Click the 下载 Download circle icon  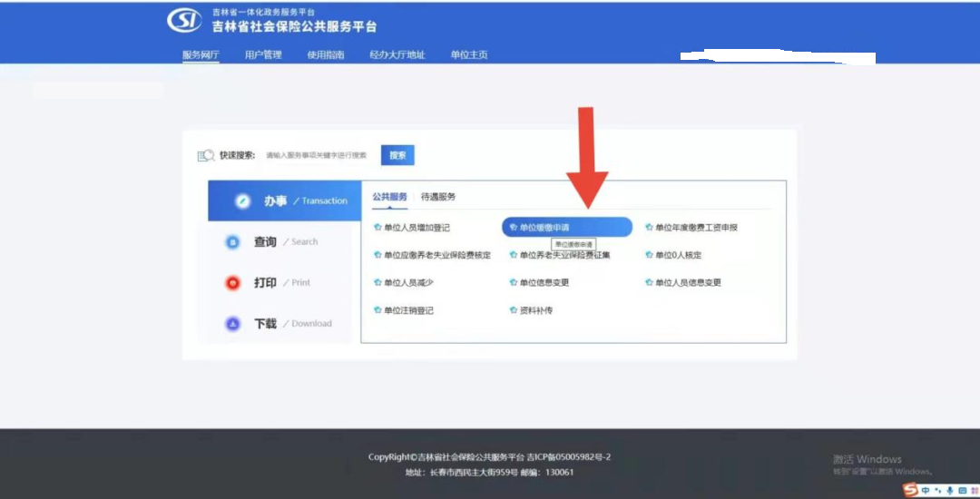coord(232,324)
